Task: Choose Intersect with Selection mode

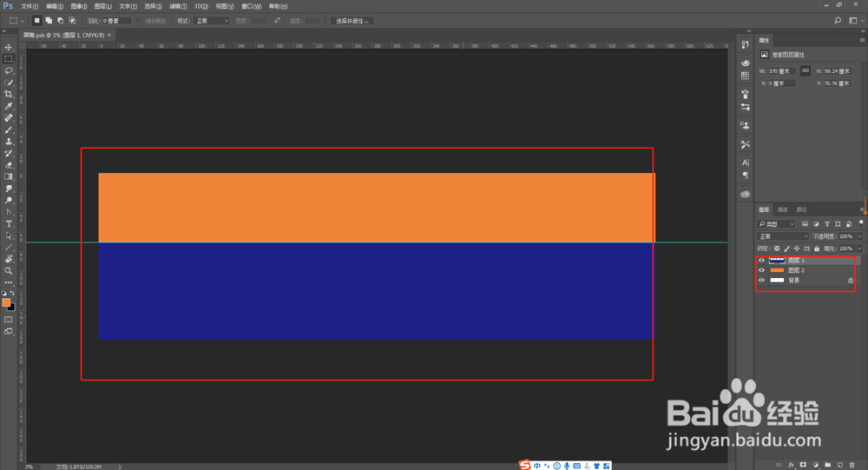Action: point(72,21)
